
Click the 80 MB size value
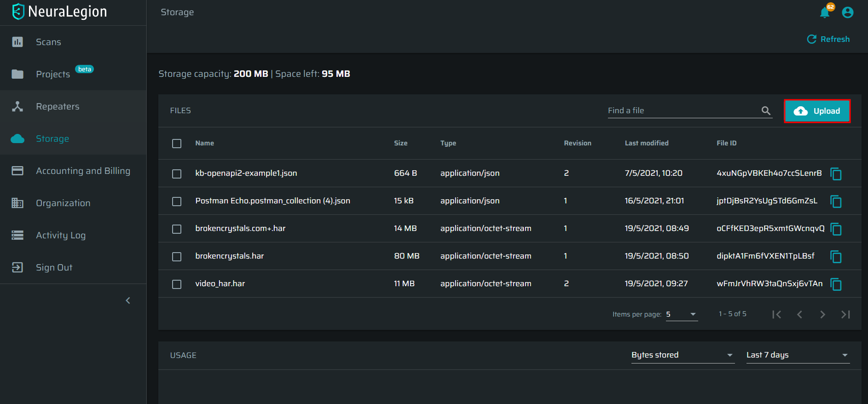[x=406, y=256]
